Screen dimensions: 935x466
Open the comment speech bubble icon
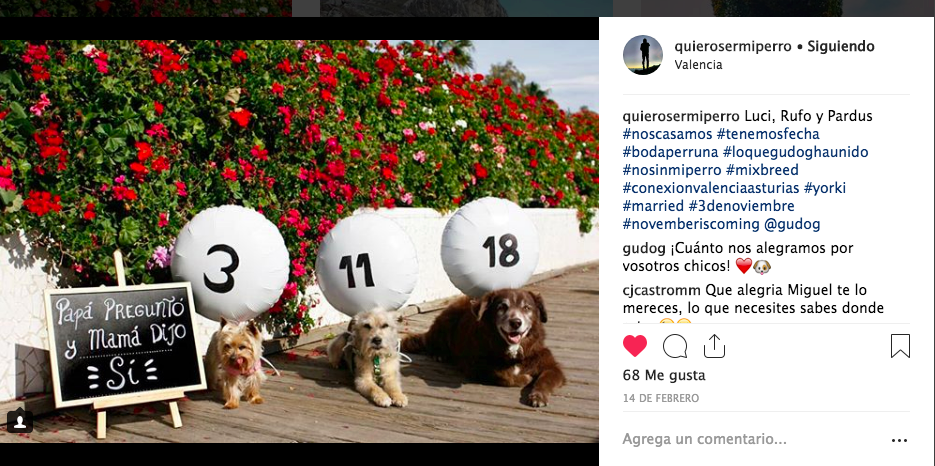(x=675, y=345)
